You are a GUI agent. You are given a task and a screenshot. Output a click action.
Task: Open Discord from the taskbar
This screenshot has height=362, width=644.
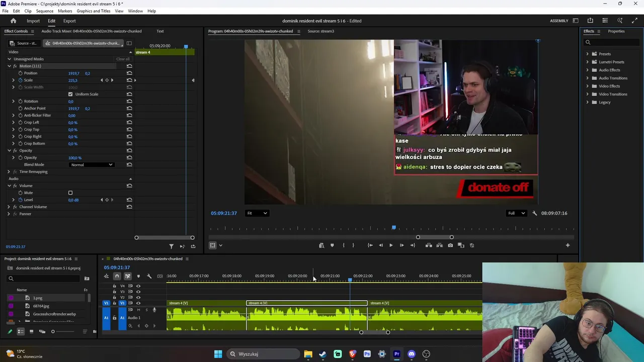pyautogui.click(x=412, y=354)
